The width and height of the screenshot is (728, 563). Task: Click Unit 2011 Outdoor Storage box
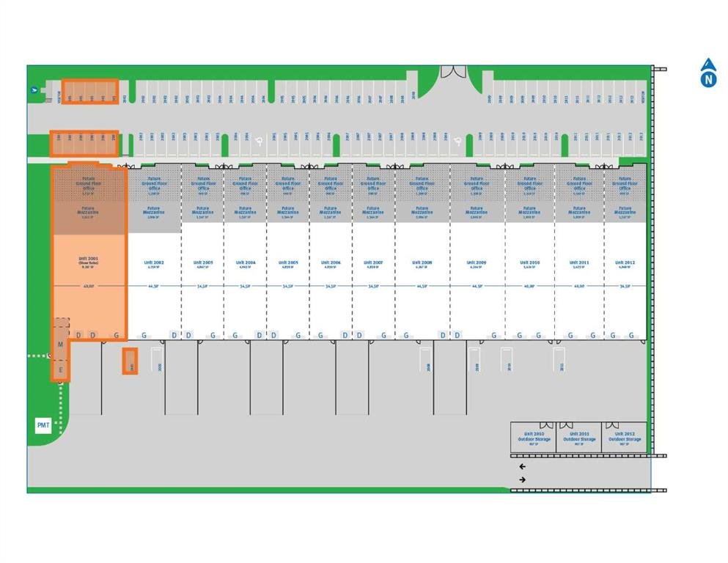click(x=579, y=438)
